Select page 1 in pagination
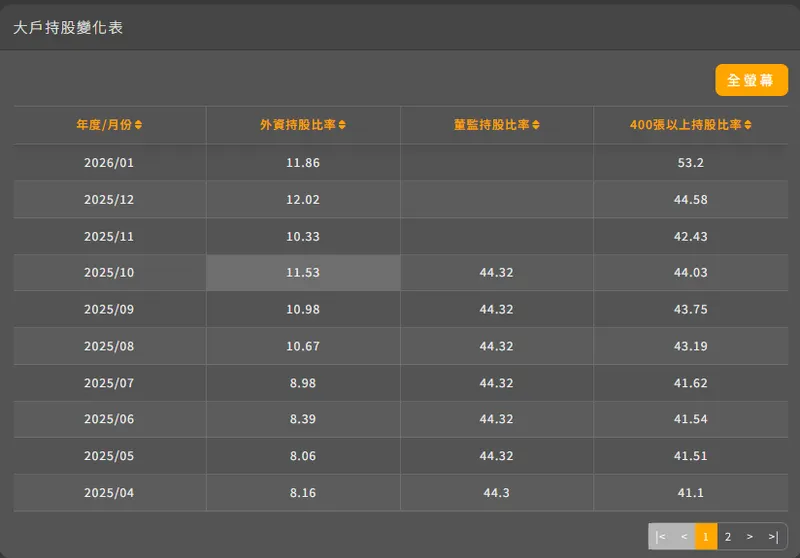The height and width of the screenshot is (558, 800). coord(706,537)
